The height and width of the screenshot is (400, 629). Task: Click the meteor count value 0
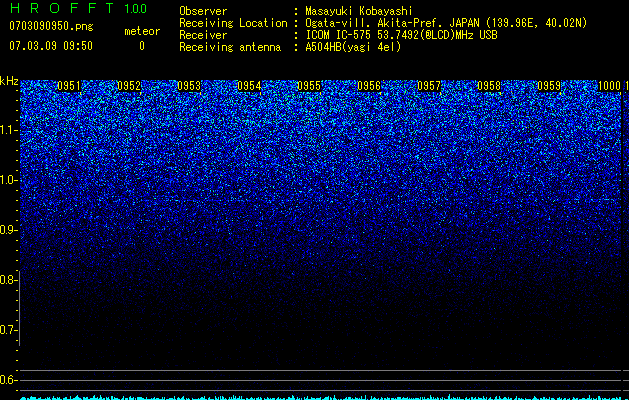pyautogui.click(x=142, y=46)
